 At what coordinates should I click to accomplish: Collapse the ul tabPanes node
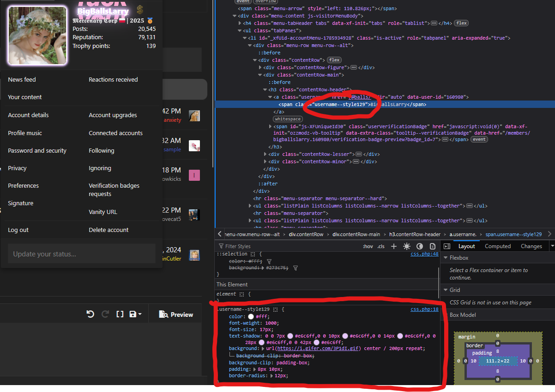(x=240, y=30)
